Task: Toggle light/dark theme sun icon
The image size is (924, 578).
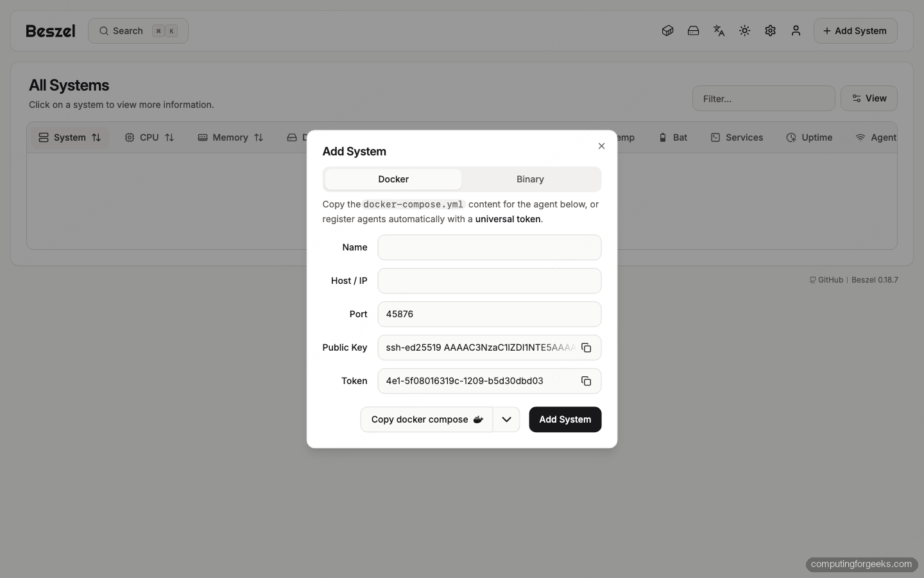Action: 744,31
